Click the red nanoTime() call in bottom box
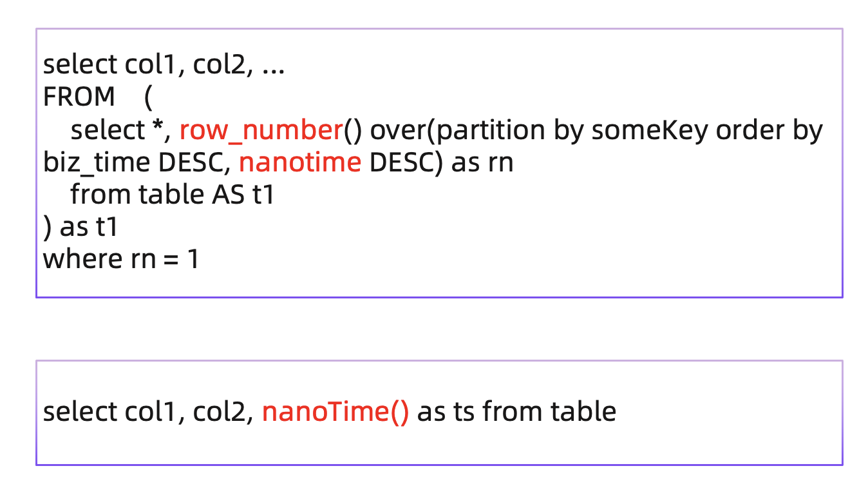The width and height of the screenshot is (868, 495). pyautogui.click(x=335, y=412)
